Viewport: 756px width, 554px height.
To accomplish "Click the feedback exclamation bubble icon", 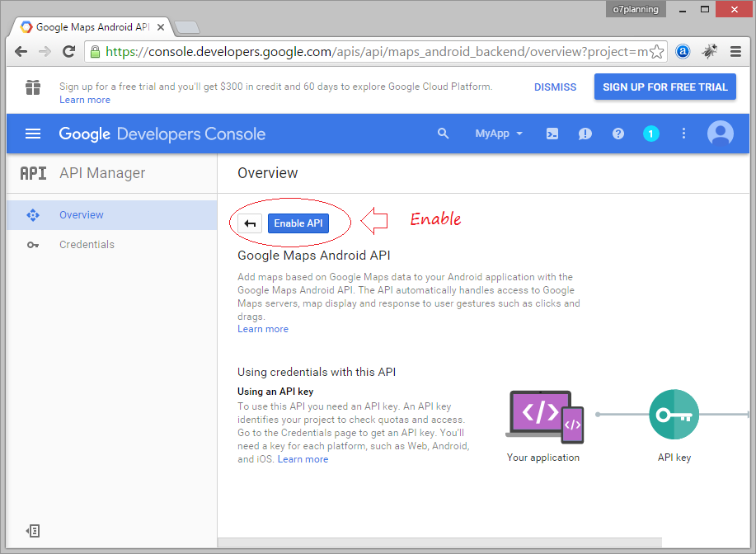I will point(585,134).
